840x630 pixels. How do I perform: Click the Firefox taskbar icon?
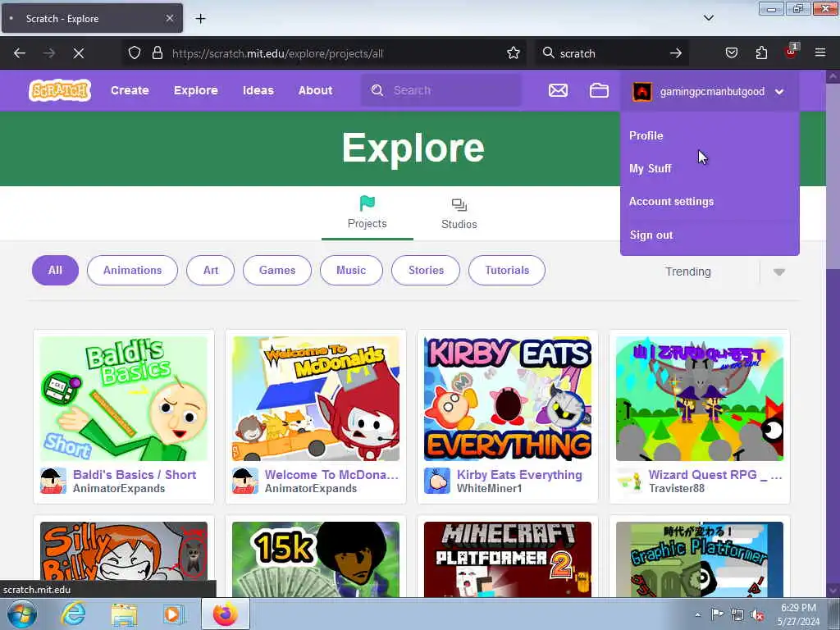226,614
